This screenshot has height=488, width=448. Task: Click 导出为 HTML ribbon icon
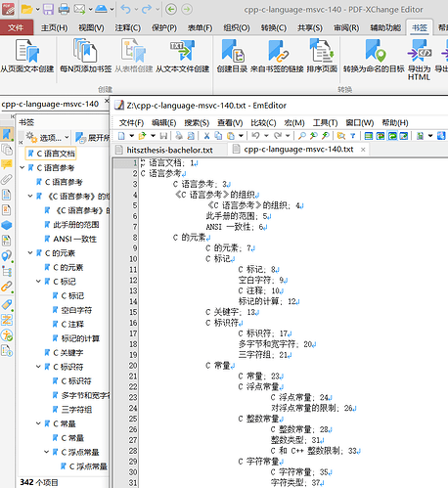click(x=420, y=60)
